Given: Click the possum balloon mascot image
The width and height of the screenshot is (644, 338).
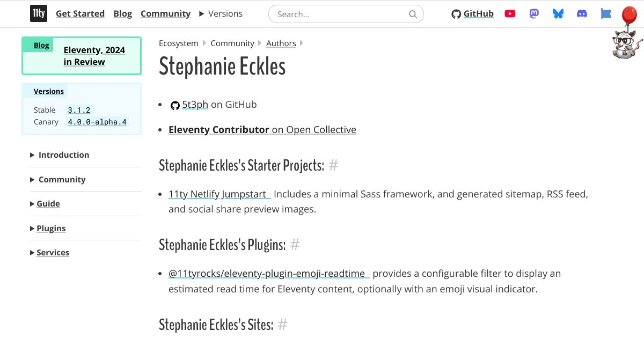Looking at the screenshot, I should coord(626,33).
